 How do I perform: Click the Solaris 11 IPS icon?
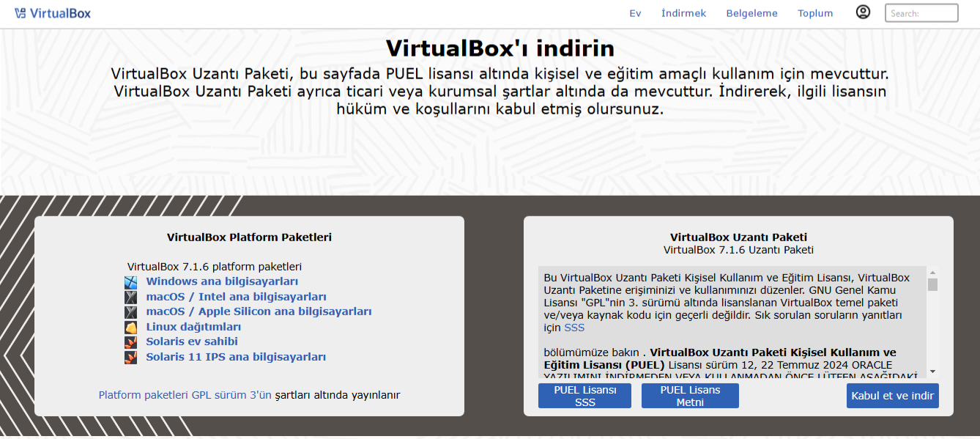click(x=130, y=357)
